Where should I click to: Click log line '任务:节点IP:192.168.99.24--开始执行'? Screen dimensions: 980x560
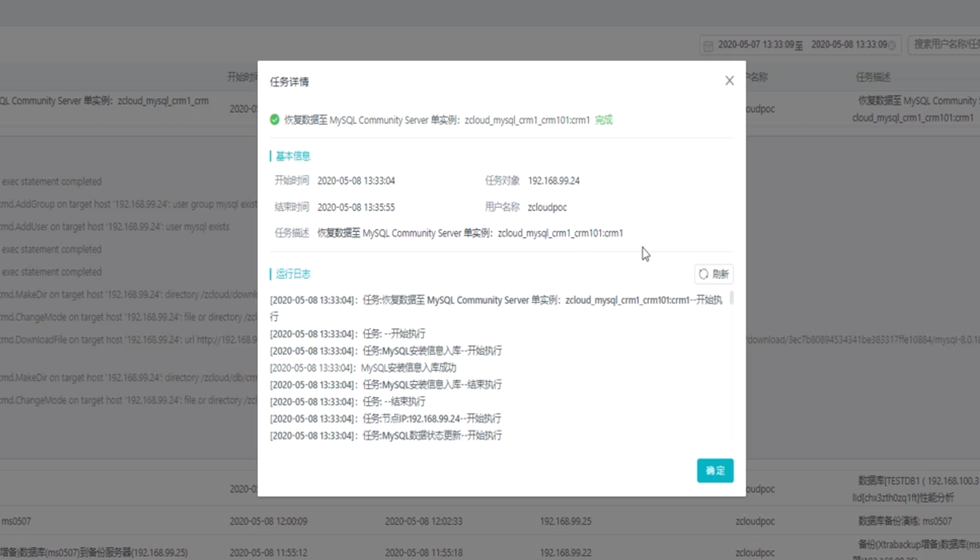coord(386,419)
